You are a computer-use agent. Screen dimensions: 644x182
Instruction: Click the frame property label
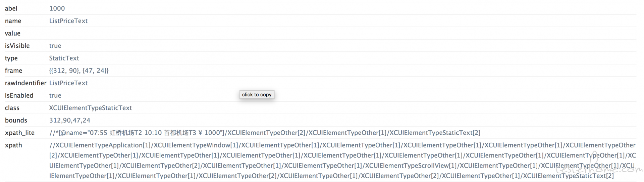(x=13, y=71)
